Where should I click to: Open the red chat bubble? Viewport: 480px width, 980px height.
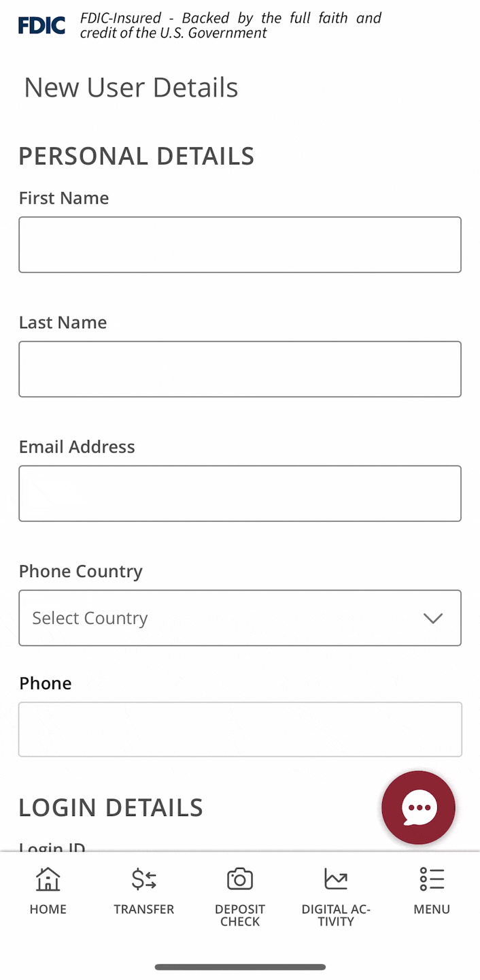(x=418, y=807)
